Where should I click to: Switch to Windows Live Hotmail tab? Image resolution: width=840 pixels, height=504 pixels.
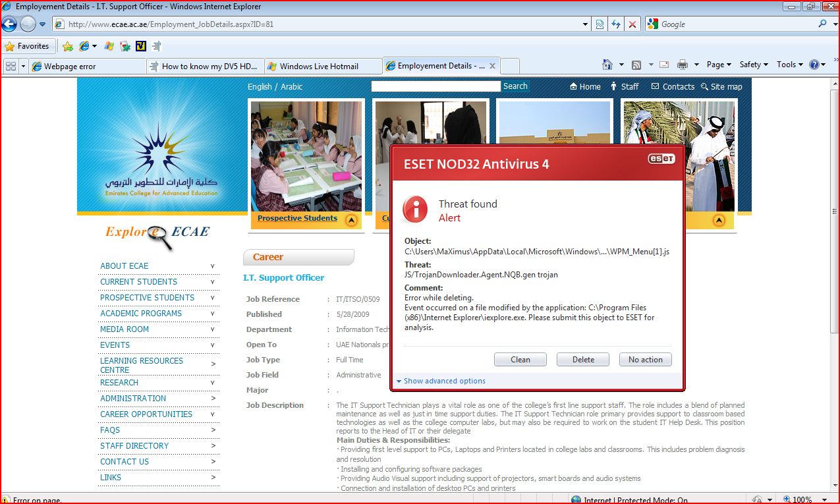tap(323, 66)
